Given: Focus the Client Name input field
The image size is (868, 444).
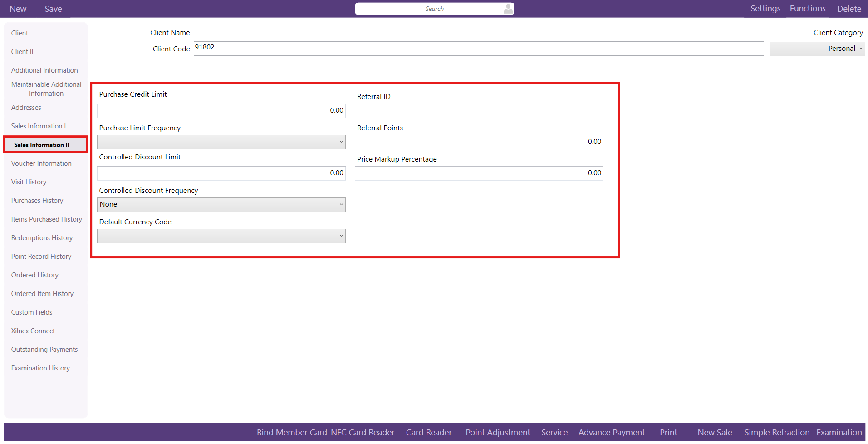Looking at the screenshot, I should point(478,32).
